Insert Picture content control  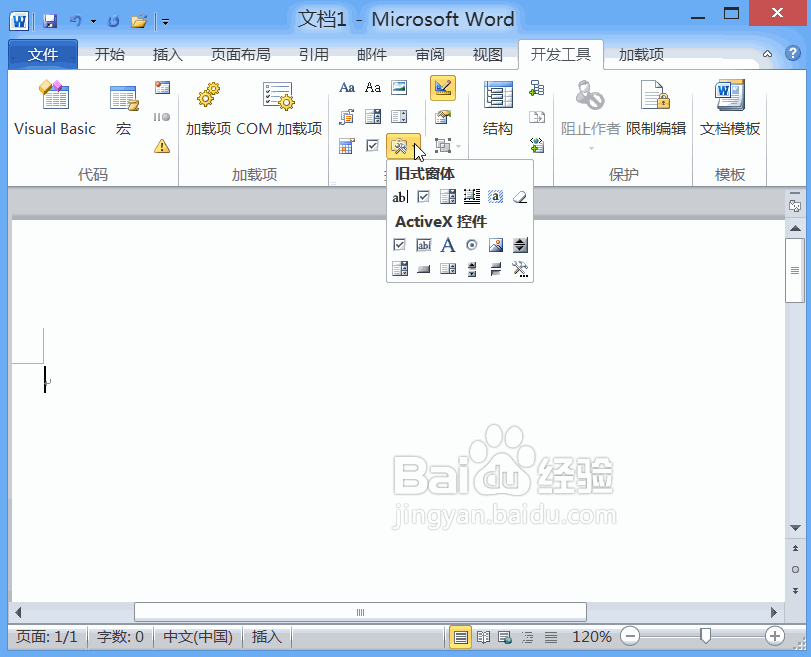pyautogui.click(x=399, y=87)
